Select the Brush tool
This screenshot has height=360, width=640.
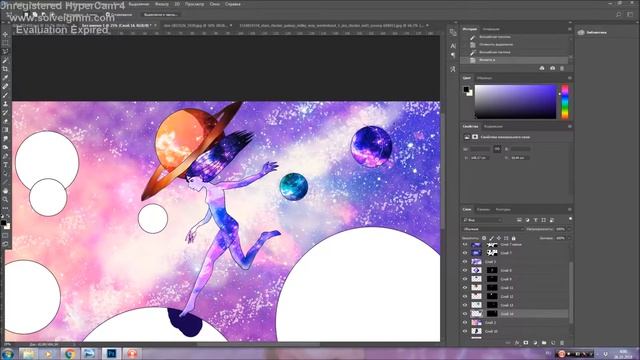click(5, 95)
